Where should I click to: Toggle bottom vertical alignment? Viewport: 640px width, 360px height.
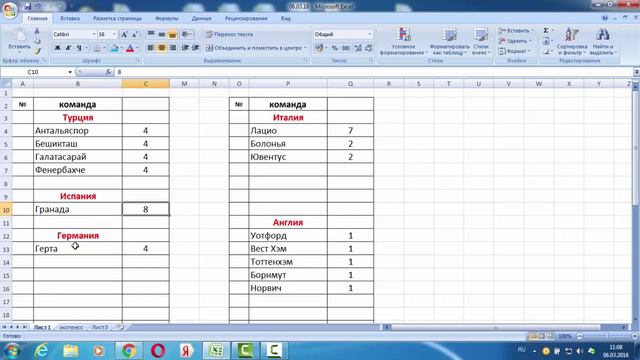tap(173, 34)
